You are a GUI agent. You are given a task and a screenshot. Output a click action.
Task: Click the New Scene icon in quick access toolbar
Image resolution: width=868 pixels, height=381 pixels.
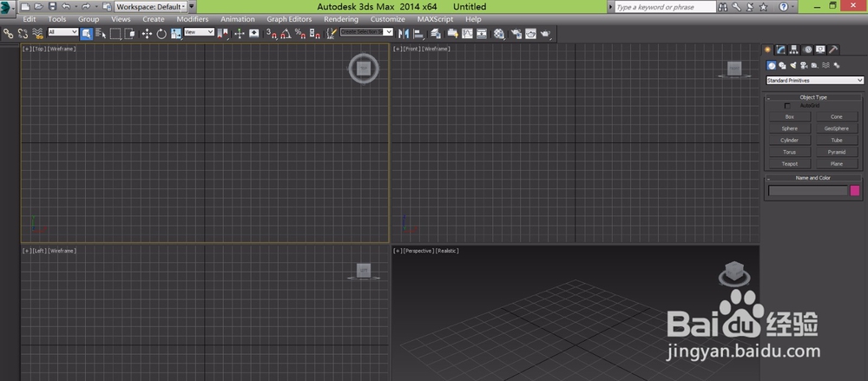point(25,7)
